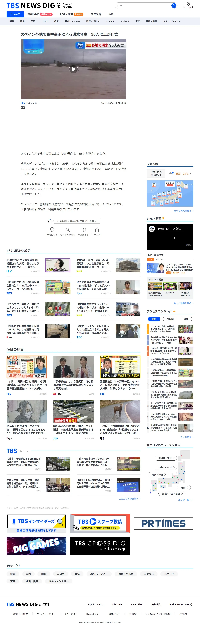Select the 天気防災 tab
The image size is (200, 644).
(x=96, y=14)
